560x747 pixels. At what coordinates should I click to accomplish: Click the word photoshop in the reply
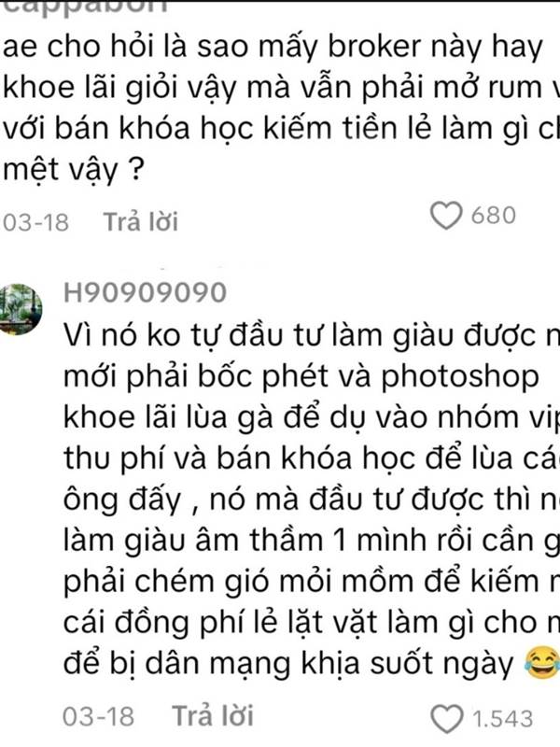[x=459, y=377]
